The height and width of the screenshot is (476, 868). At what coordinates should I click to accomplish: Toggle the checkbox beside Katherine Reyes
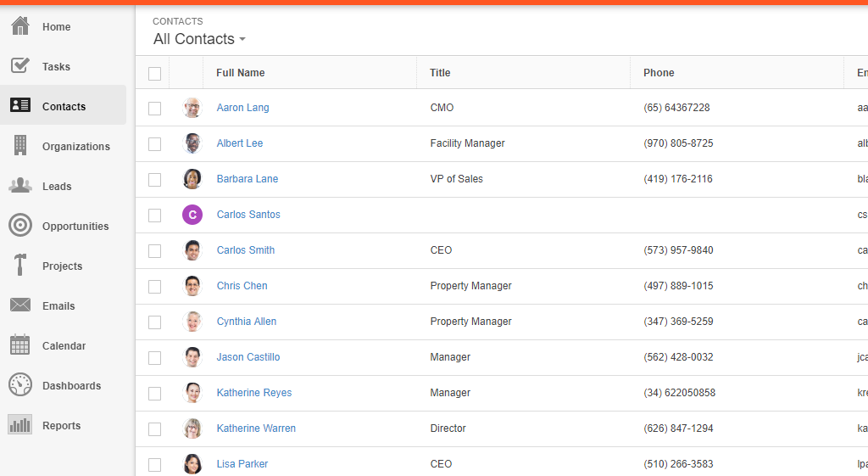154,394
